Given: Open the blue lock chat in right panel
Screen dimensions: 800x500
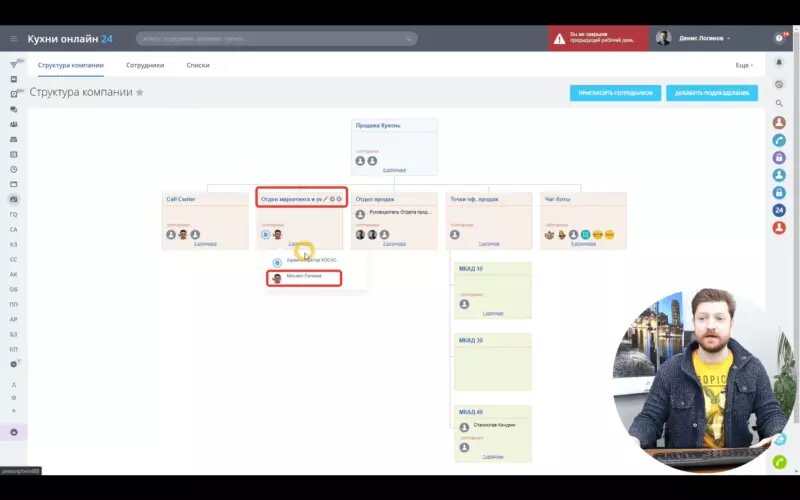Looking at the screenshot, I should [x=779, y=192].
